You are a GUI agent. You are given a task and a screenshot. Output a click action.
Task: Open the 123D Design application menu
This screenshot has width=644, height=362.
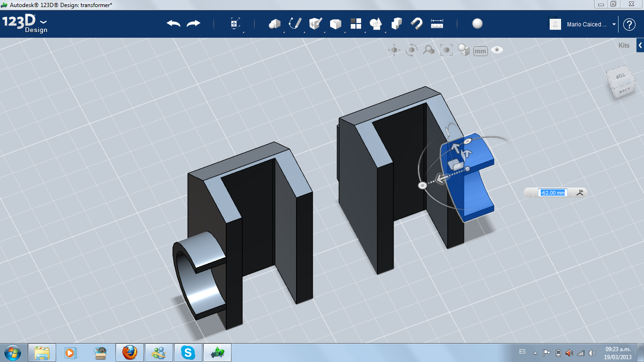click(x=25, y=24)
